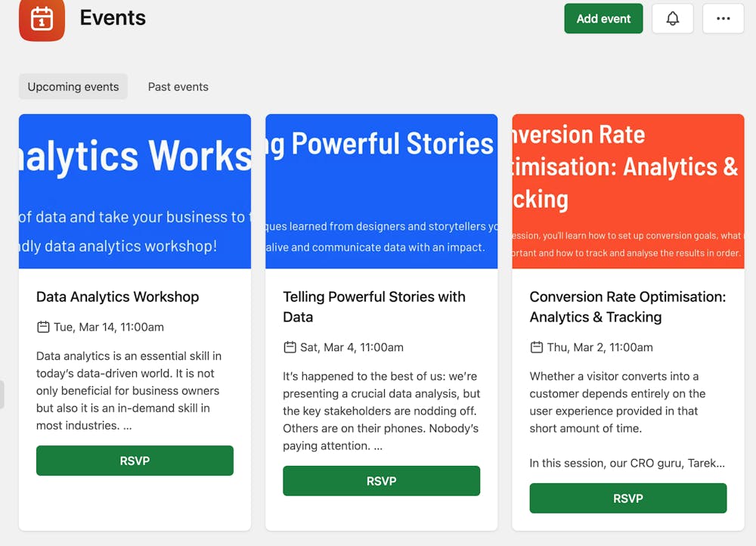The image size is (756, 546).
Task: Click the red Events calendar app icon
Action: 42,18
